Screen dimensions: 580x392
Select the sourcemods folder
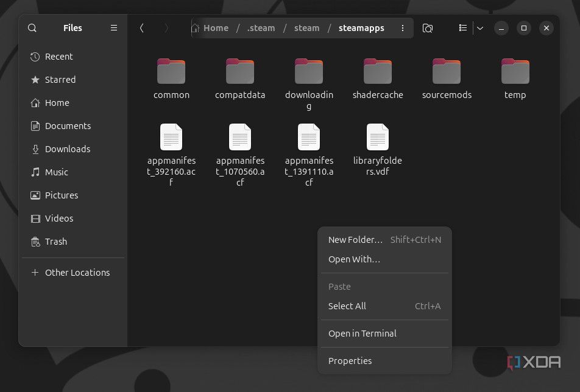coord(447,79)
